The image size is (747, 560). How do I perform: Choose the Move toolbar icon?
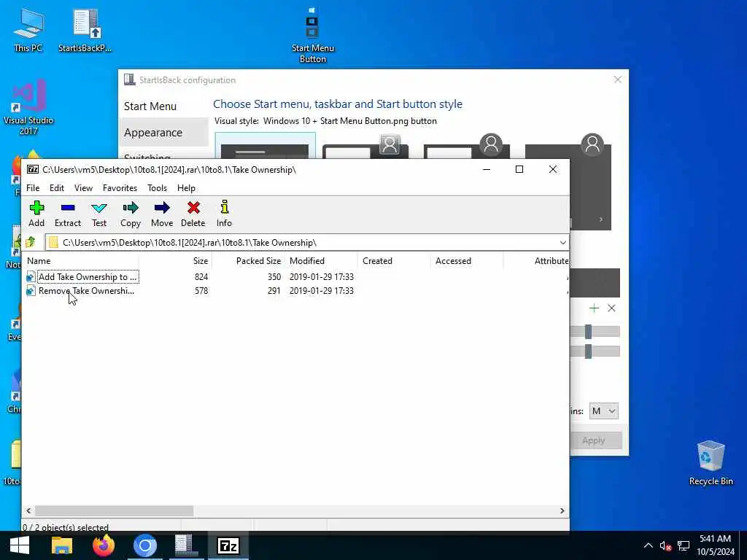coord(162,214)
